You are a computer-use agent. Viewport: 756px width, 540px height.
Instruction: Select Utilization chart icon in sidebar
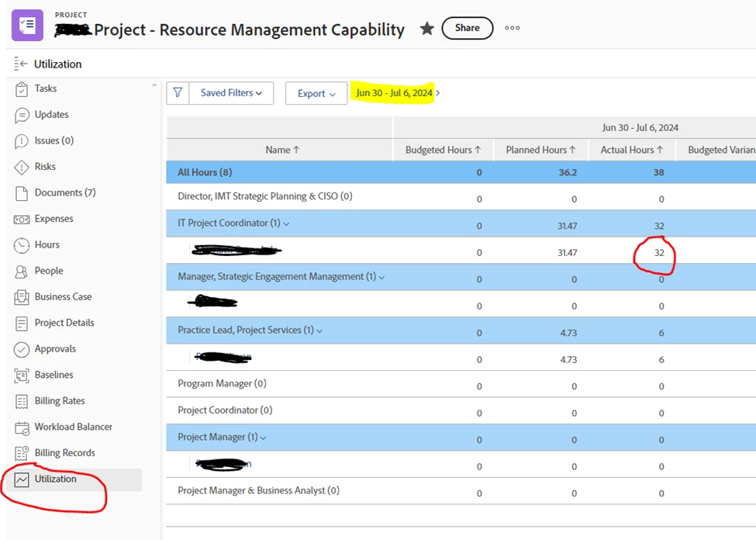tap(22, 479)
